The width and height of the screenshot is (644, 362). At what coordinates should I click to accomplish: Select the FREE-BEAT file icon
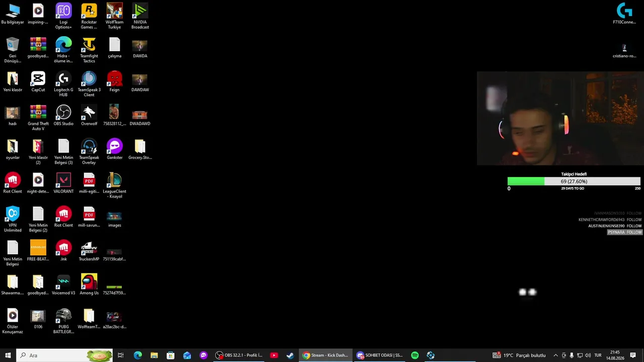click(38, 250)
